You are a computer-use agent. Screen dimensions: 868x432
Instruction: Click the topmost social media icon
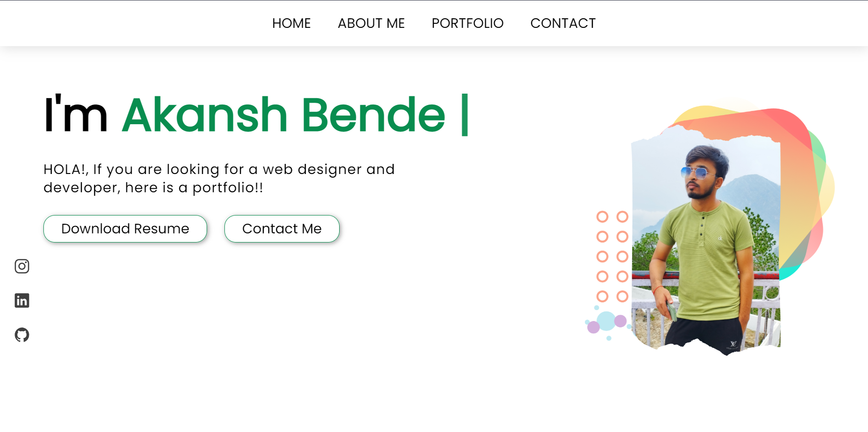click(x=21, y=266)
